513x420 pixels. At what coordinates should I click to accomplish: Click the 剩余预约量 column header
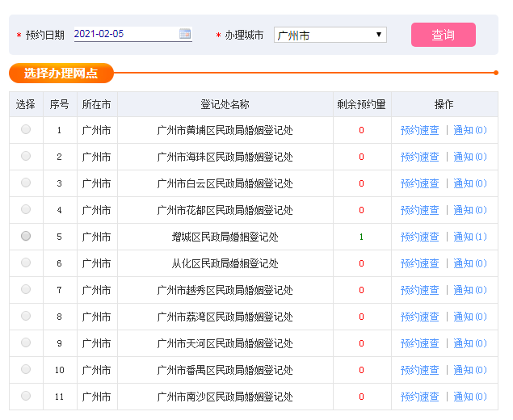pos(361,104)
